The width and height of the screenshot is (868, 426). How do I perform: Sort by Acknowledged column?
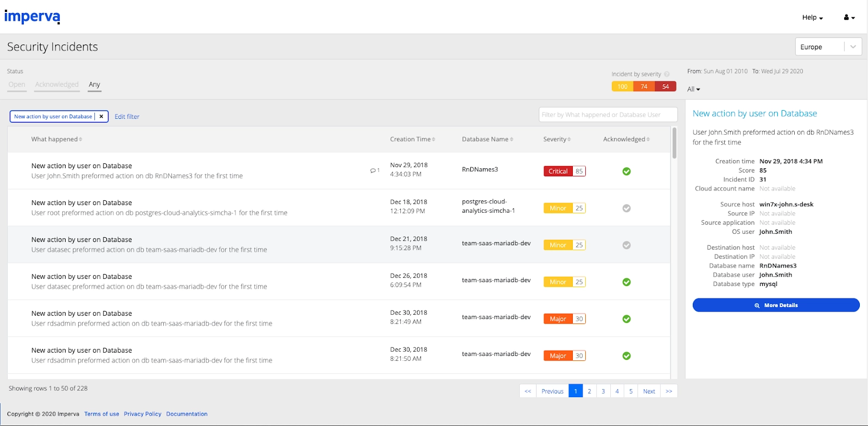[x=626, y=139]
